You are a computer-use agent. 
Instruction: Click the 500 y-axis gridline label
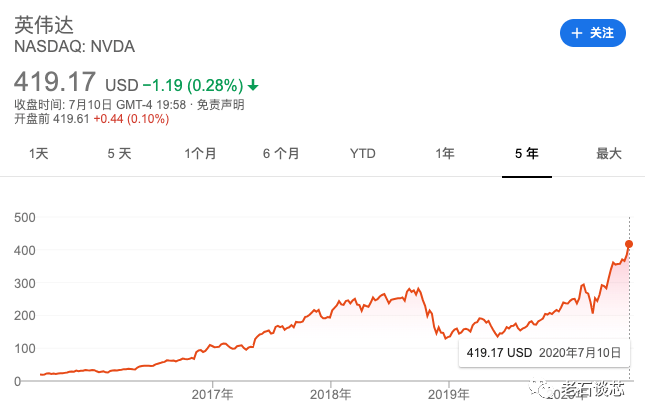pos(24,217)
